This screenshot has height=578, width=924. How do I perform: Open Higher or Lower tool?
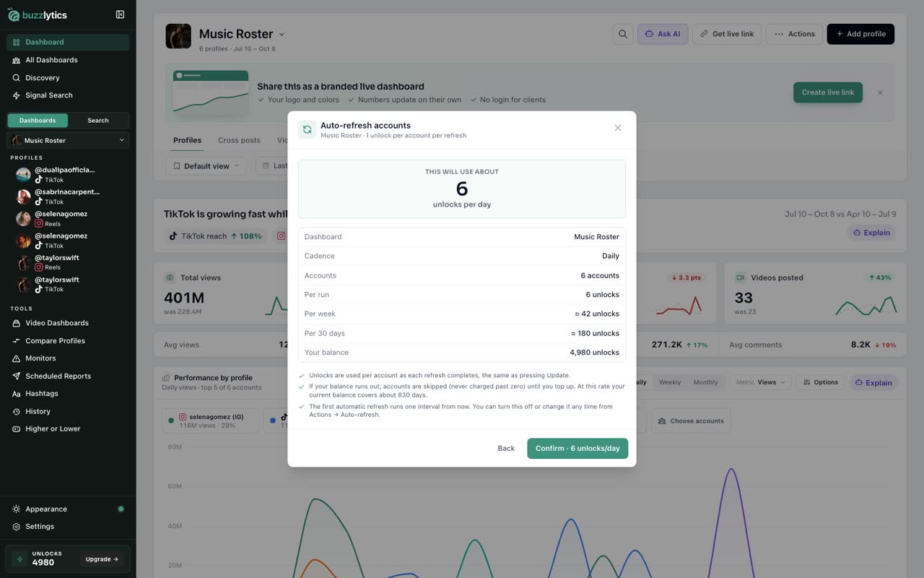pos(68,428)
